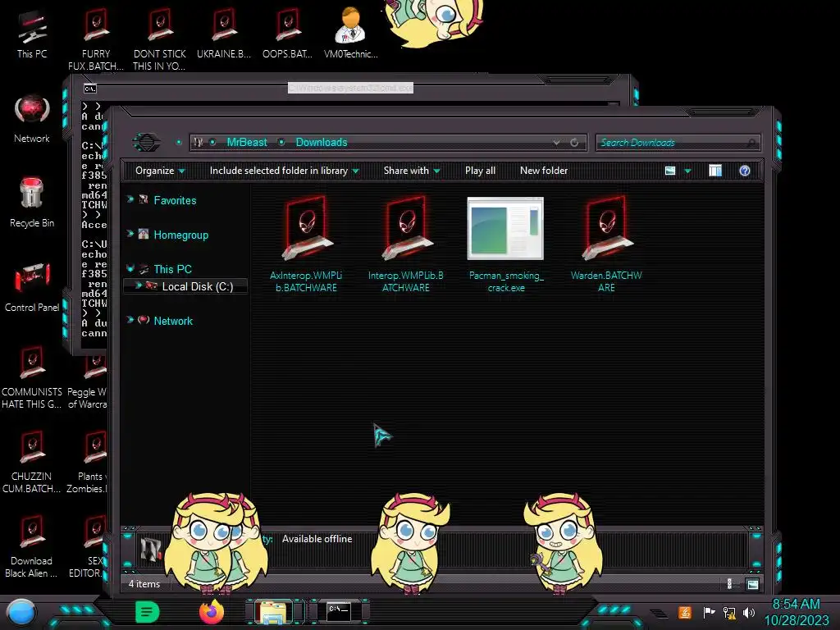Image resolution: width=840 pixels, height=630 pixels.
Task: Refresh the Downloads folder view
Action: pyautogui.click(x=574, y=143)
